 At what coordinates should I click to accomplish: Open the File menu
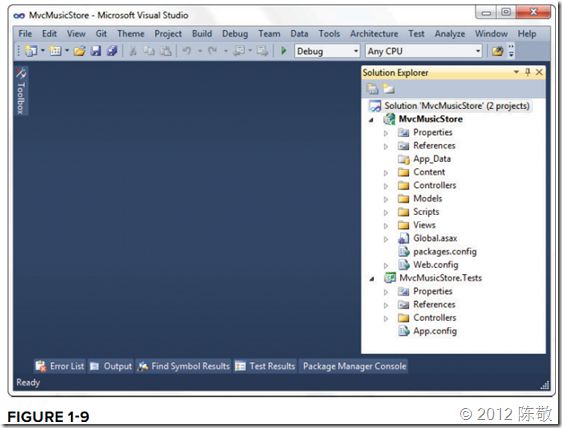[25, 34]
